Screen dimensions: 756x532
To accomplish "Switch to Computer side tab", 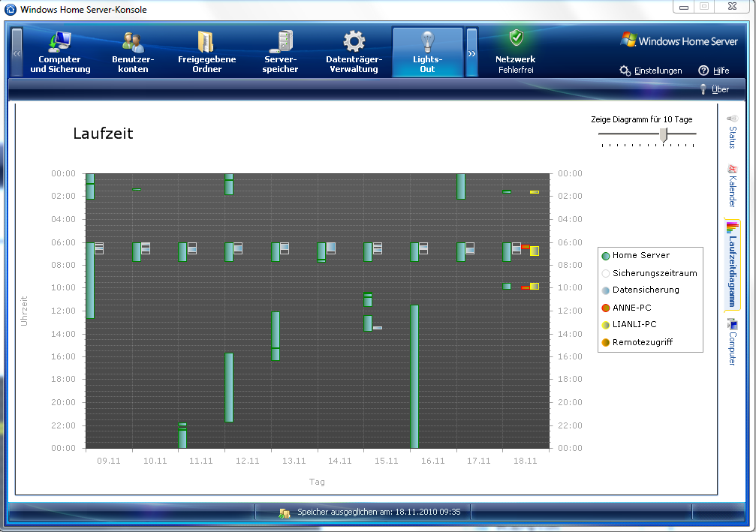I will click(x=733, y=341).
